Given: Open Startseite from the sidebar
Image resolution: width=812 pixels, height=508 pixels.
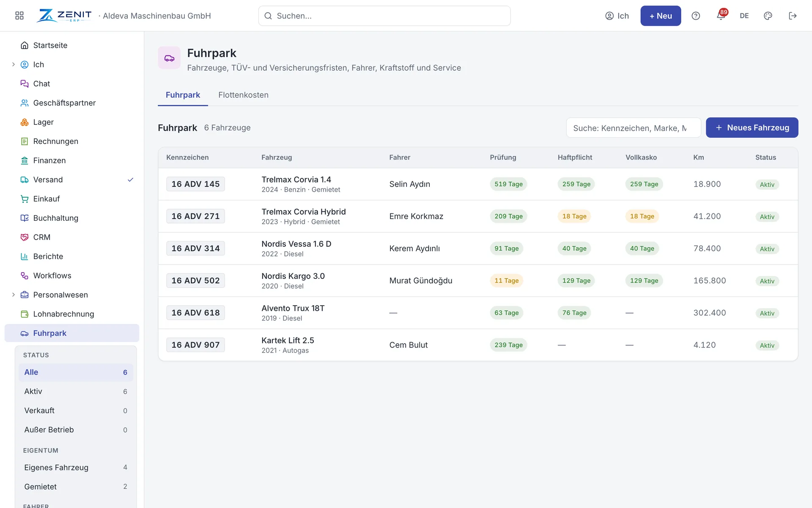Looking at the screenshot, I should coord(72,45).
